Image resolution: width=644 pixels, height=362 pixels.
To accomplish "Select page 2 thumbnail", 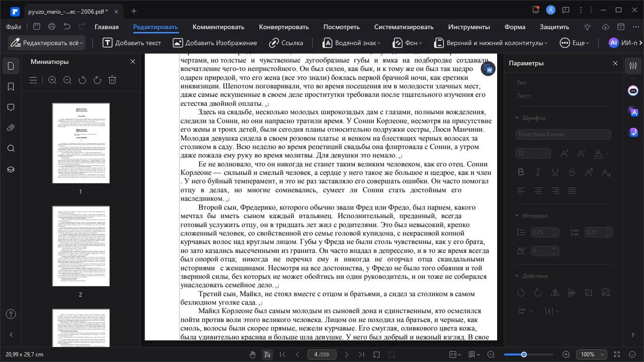I will coord(81,246).
